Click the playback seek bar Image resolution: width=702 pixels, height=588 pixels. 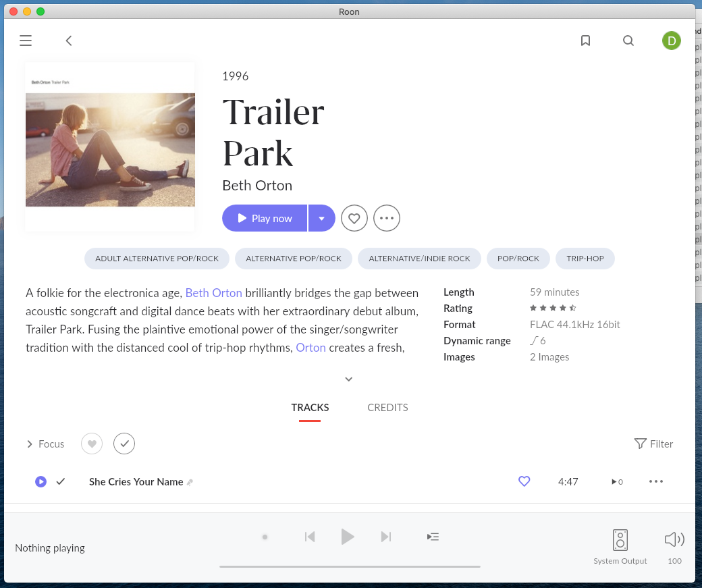coord(350,566)
